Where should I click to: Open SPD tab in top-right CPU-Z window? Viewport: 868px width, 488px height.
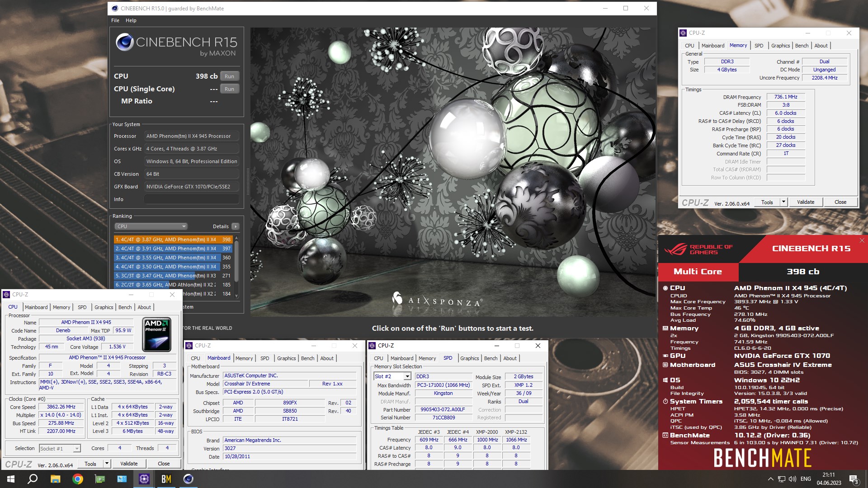[x=759, y=46]
